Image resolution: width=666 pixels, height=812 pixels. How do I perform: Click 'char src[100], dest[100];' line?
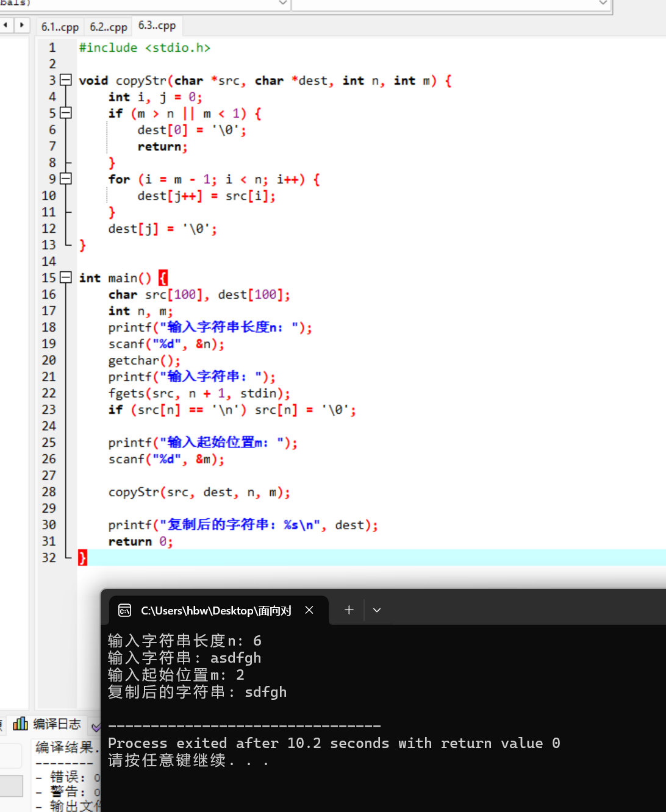(199, 294)
